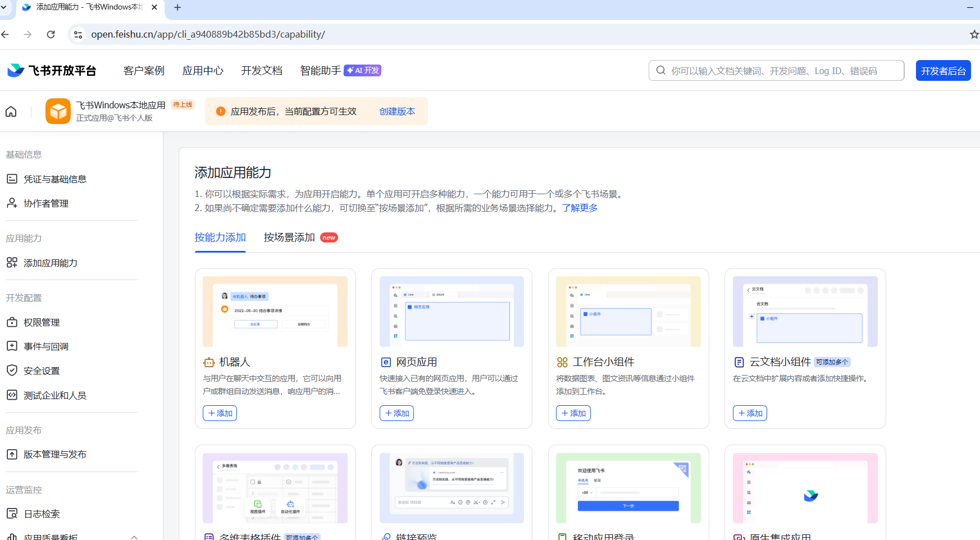Click the web app icon beside 网页应用

coord(386,362)
